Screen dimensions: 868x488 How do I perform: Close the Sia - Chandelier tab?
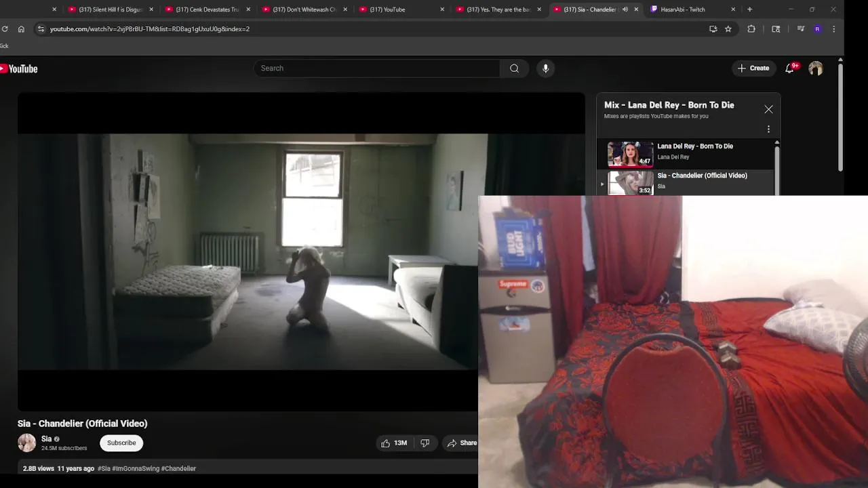pos(636,9)
